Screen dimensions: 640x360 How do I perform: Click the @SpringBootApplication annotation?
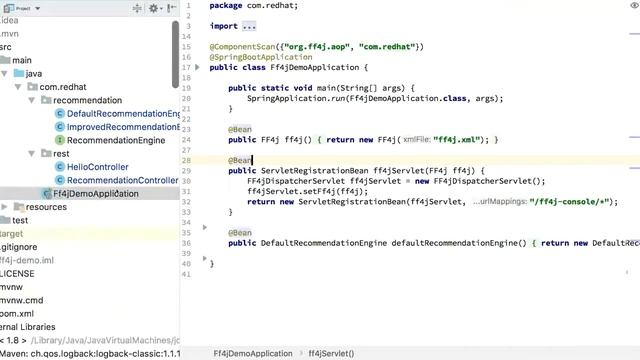261,57
